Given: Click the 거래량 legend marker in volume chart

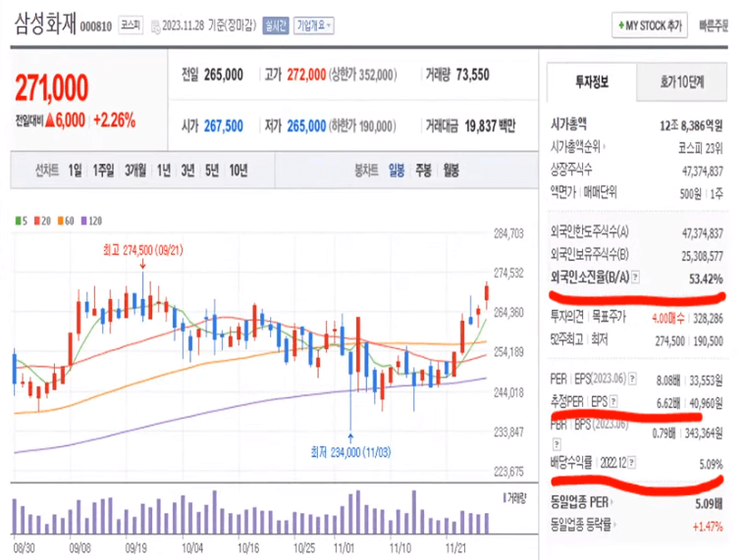Looking at the screenshot, I should [x=505, y=498].
